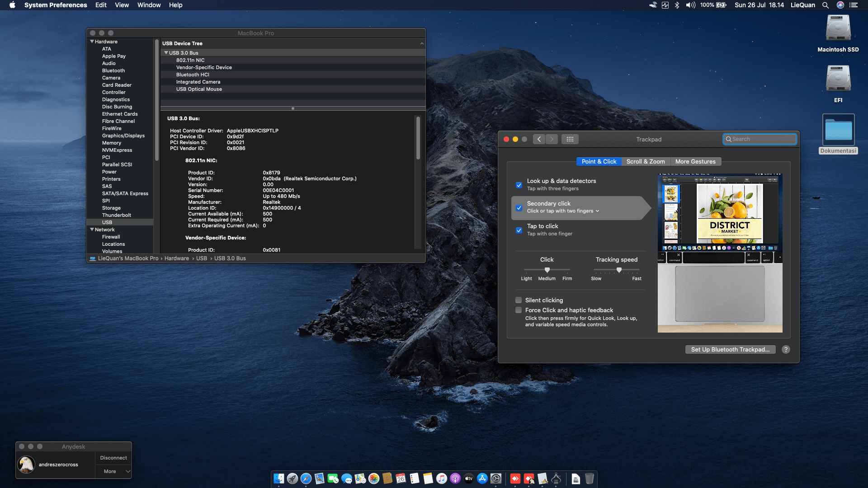Go back in System Preferences toolbar
868x488 pixels.
pyautogui.click(x=539, y=139)
